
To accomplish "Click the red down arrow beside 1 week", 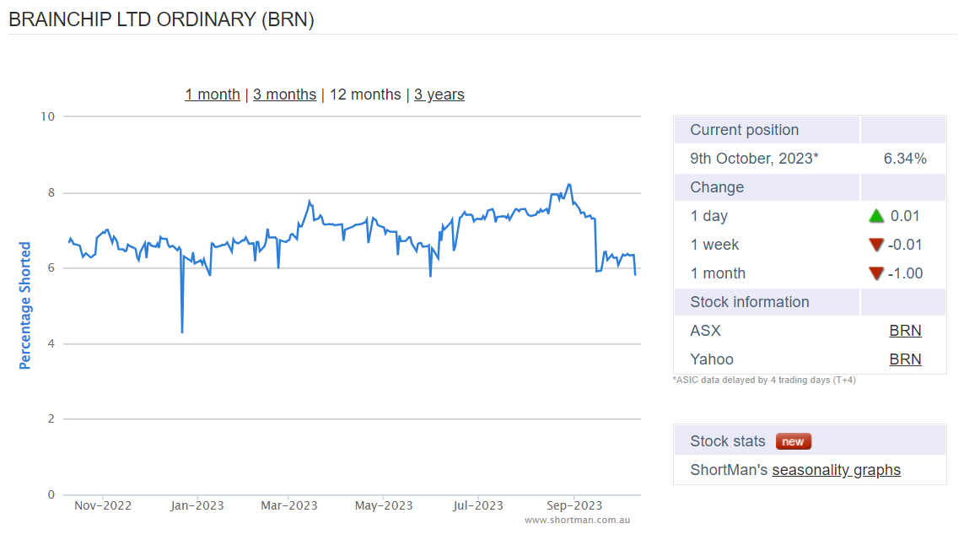I will click(876, 246).
